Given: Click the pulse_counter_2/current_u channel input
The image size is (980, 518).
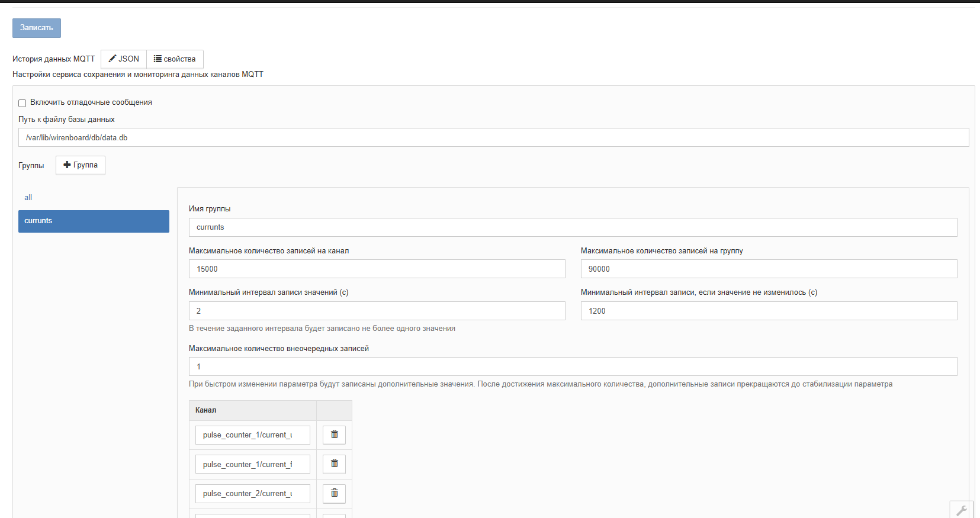Looking at the screenshot, I should click(x=252, y=494).
